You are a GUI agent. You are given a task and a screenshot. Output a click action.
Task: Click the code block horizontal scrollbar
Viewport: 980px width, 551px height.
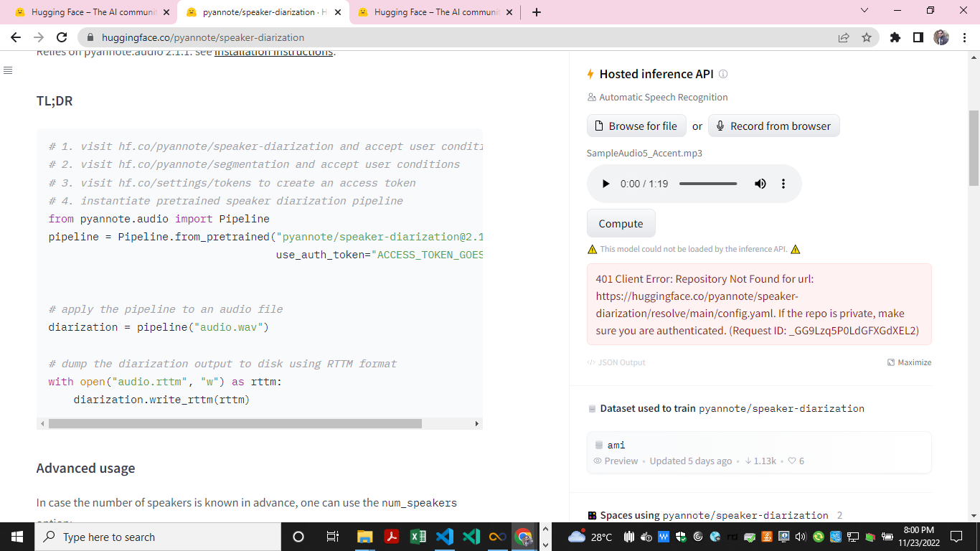pos(235,423)
